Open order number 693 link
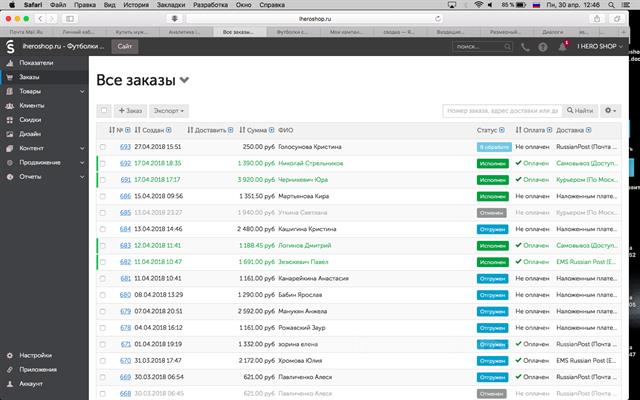The image size is (640, 400). click(x=125, y=147)
